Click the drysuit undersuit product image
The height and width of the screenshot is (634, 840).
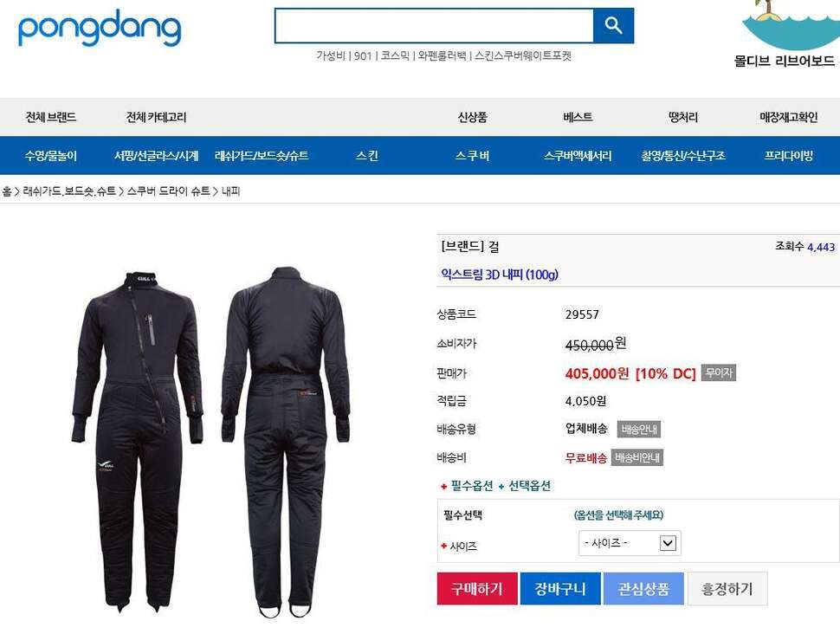coord(210,442)
